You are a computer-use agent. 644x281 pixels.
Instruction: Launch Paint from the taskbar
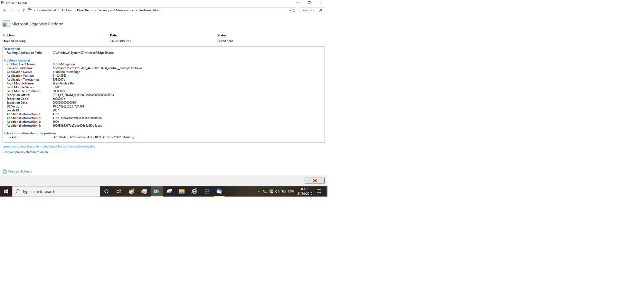(x=131, y=191)
